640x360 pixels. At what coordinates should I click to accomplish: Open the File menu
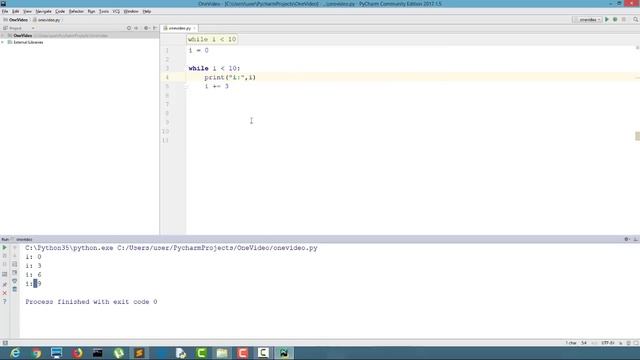(x=5, y=11)
